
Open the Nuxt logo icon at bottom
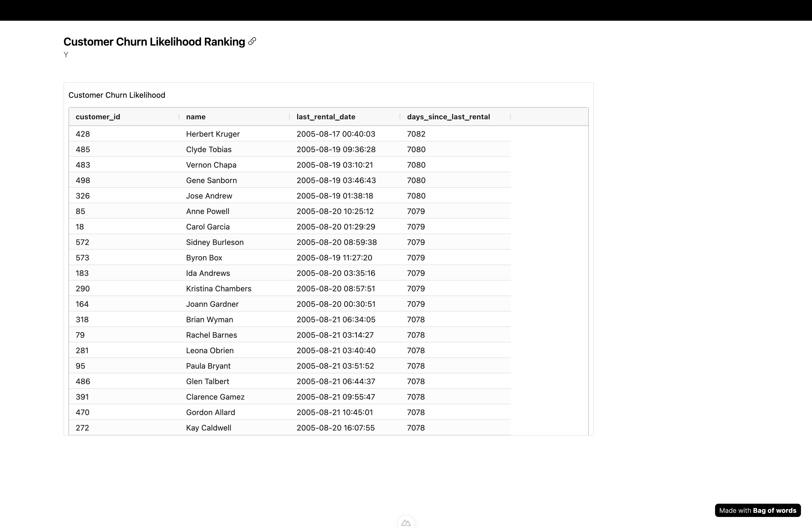[x=406, y=522]
